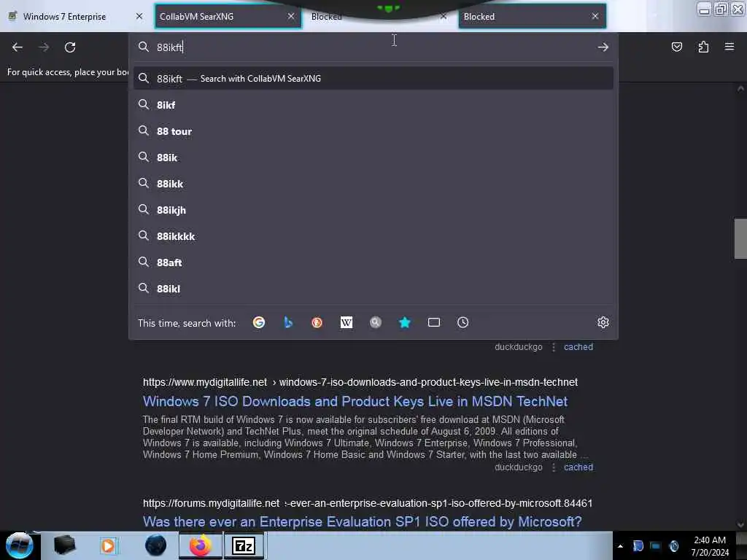The height and width of the screenshot is (560, 747).
Task: Open the black box taskbar application
Action: (x=64, y=545)
